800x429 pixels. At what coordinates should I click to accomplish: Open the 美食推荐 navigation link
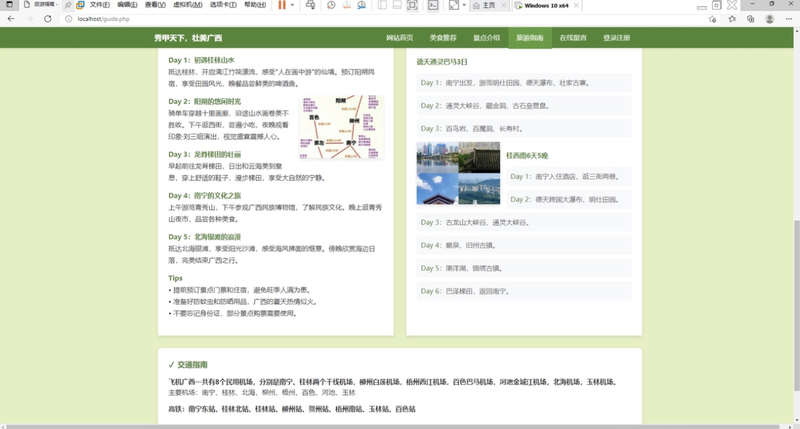[443, 38]
